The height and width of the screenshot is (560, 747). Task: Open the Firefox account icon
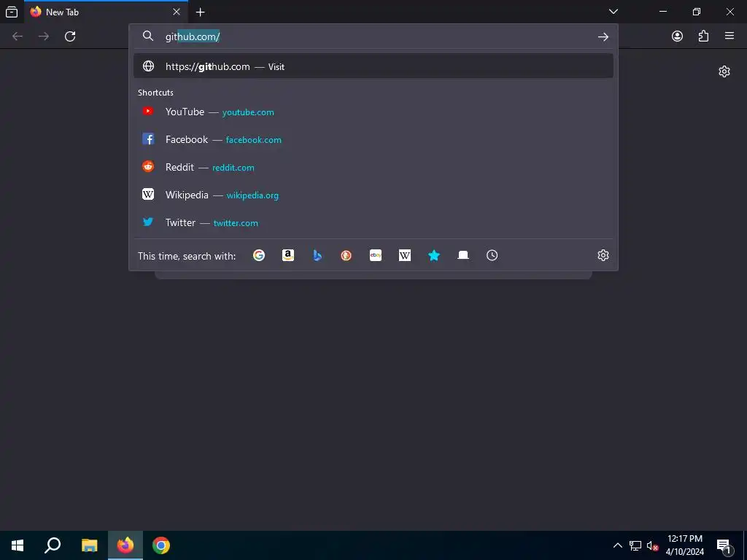tap(677, 36)
